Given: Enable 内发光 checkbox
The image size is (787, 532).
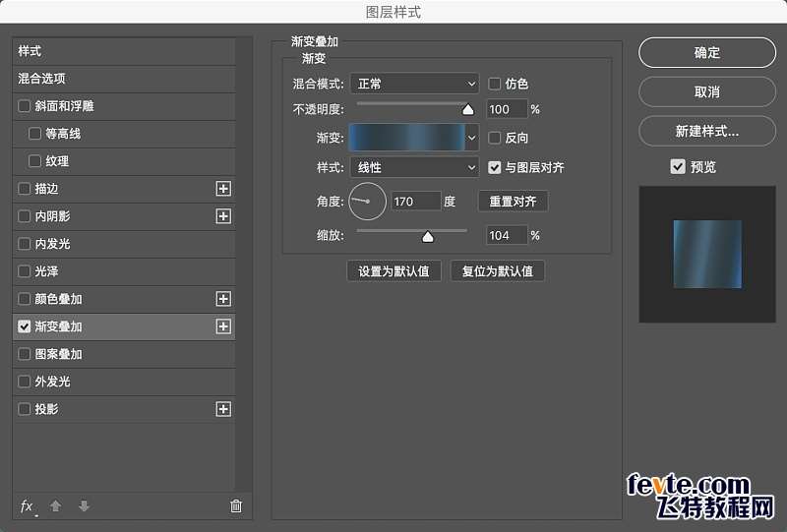Looking at the screenshot, I should 24,244.
